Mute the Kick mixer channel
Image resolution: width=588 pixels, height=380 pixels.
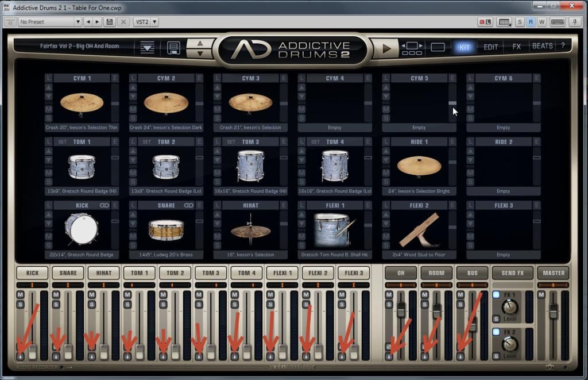(20, 295)
